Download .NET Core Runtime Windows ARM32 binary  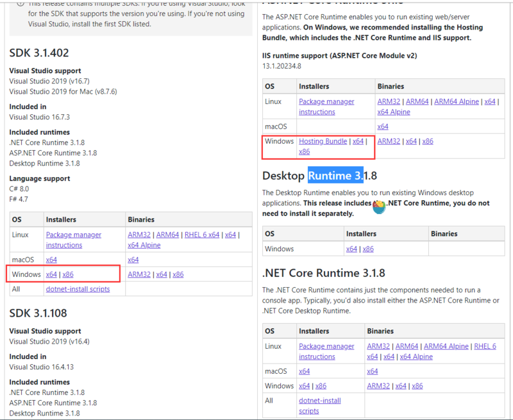[378, 386]
